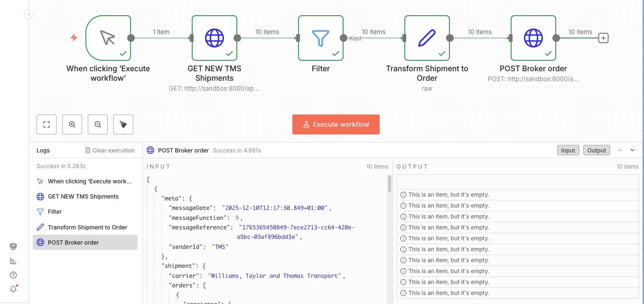The width and height of the screenshot is (644, 304).
Task: Click the fit-to-view canvas button
Action: coord(47,124)
